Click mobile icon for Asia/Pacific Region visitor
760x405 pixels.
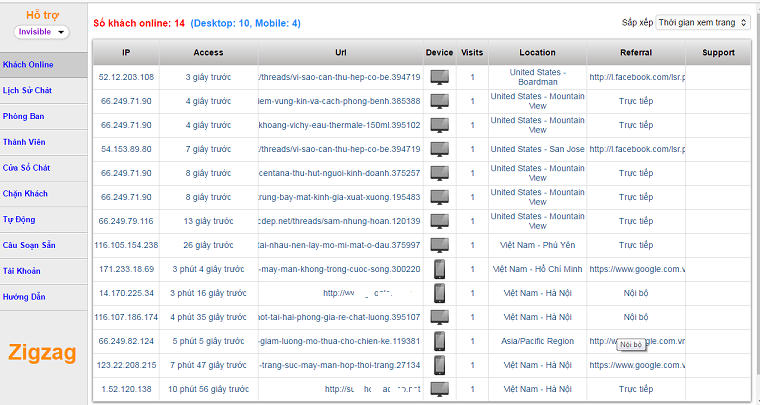click(x=439, y=341)
